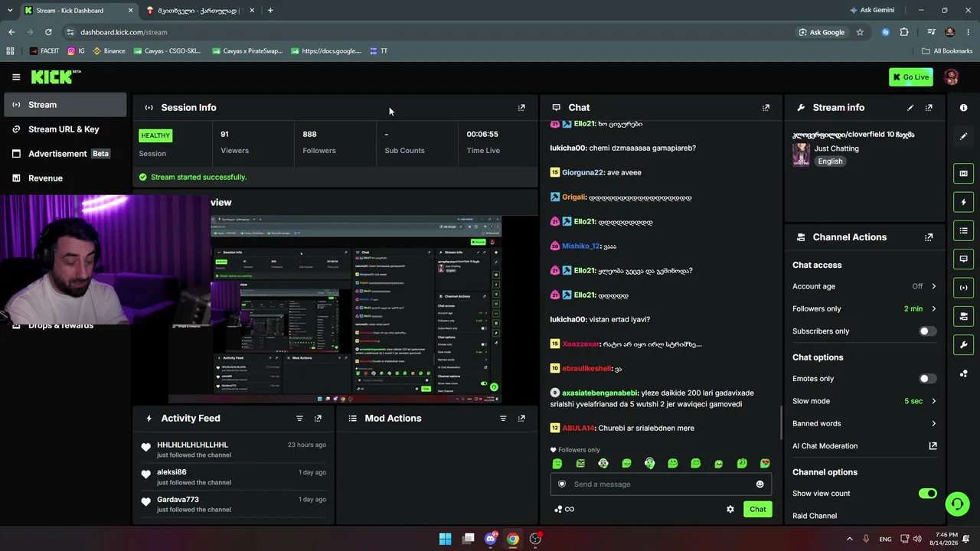Insert the headphones-wearing emote into chat
The width and height of the screenshot is (980, 551).
point(649,464)
